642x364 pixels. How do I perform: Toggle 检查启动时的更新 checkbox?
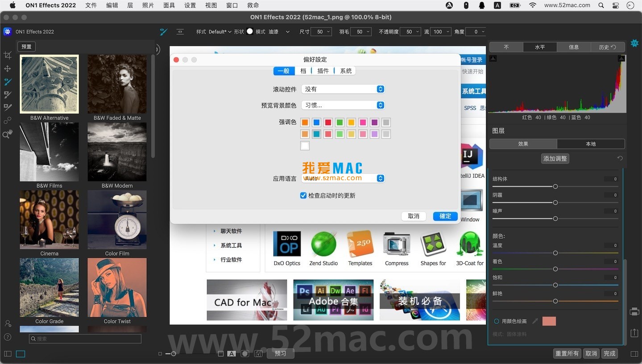click(x=303, y=195)
